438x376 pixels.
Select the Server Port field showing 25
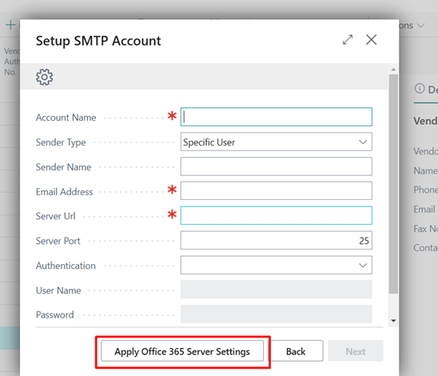click(276, 240)
